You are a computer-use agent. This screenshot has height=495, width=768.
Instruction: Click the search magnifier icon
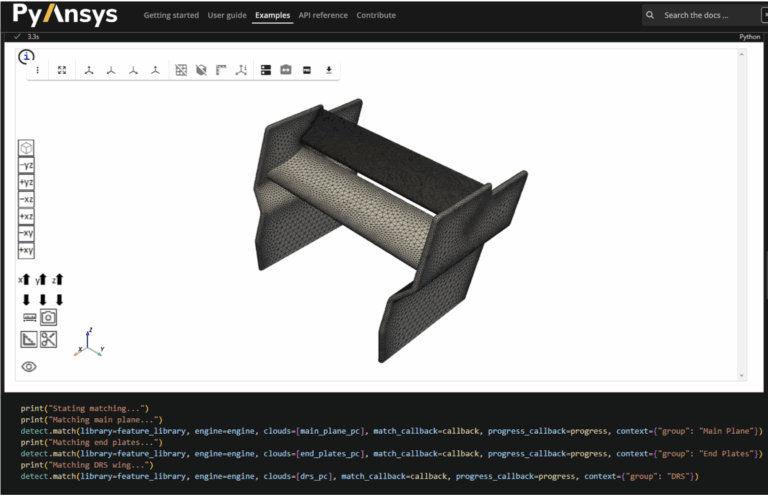click(650, 15)
